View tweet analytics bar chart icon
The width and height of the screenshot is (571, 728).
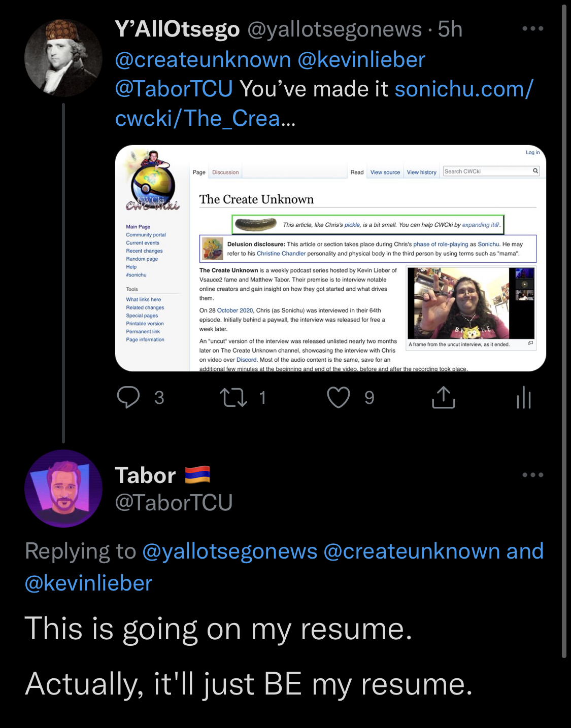pyautogui.click(x=524, y=397)
